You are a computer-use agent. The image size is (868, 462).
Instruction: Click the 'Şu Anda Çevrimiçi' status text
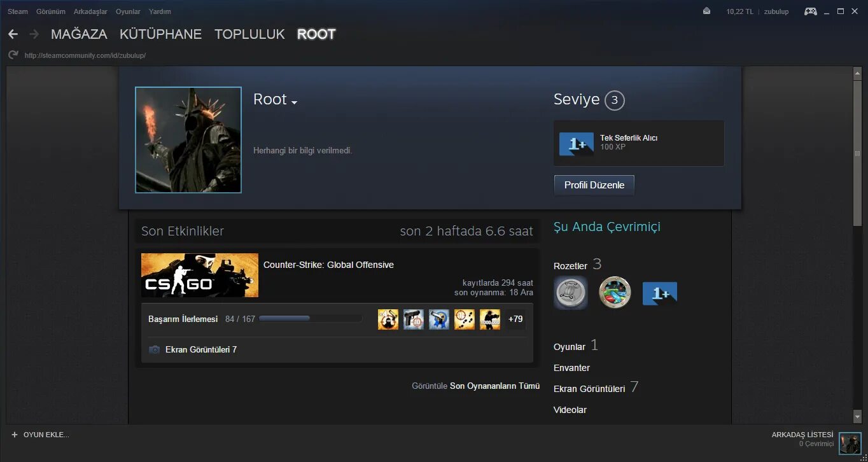[607, 227]
